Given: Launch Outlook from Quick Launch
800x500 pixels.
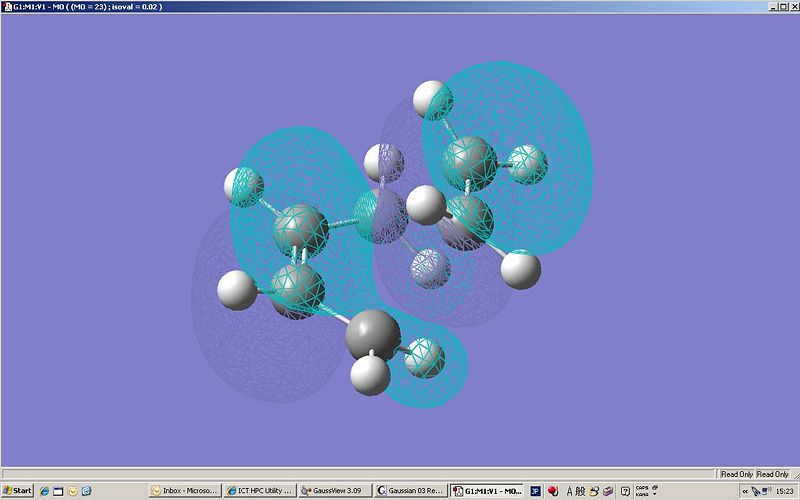Looking at the screenshot, I should 72,491.
